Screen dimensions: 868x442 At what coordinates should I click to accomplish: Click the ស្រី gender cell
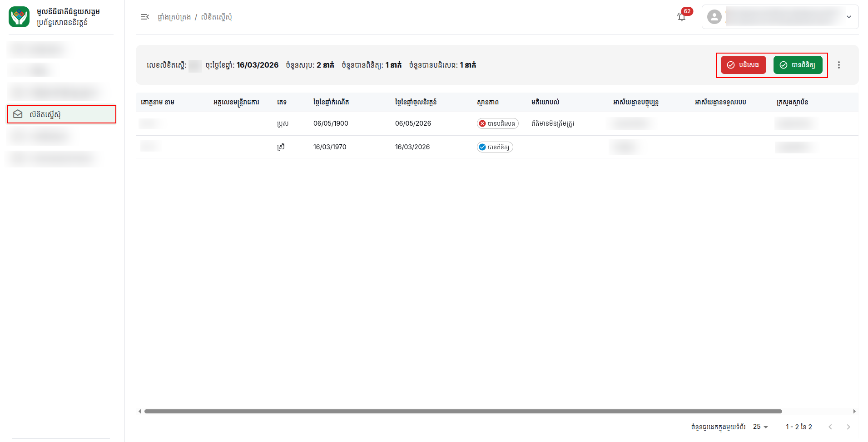(281, 147)
